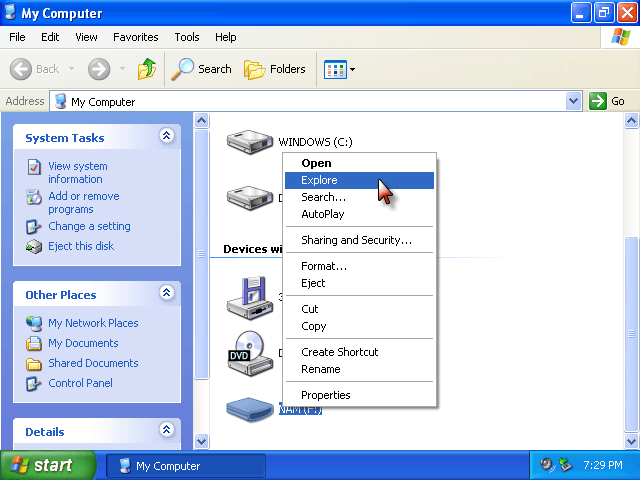Choose Create Shortcut from context menu

(x=359, y=352)
